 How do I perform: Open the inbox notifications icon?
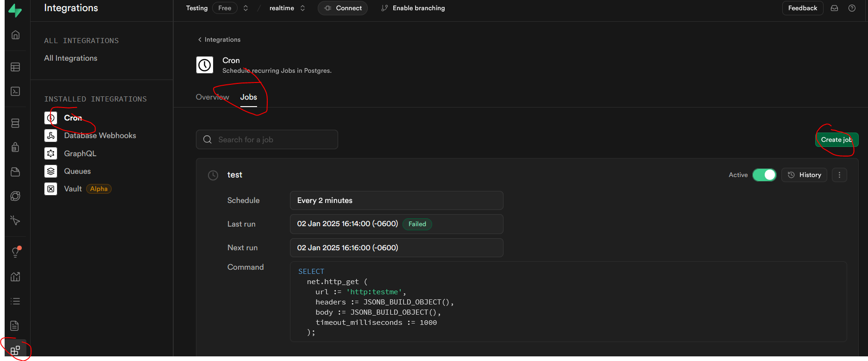click(x=834, y=8)
